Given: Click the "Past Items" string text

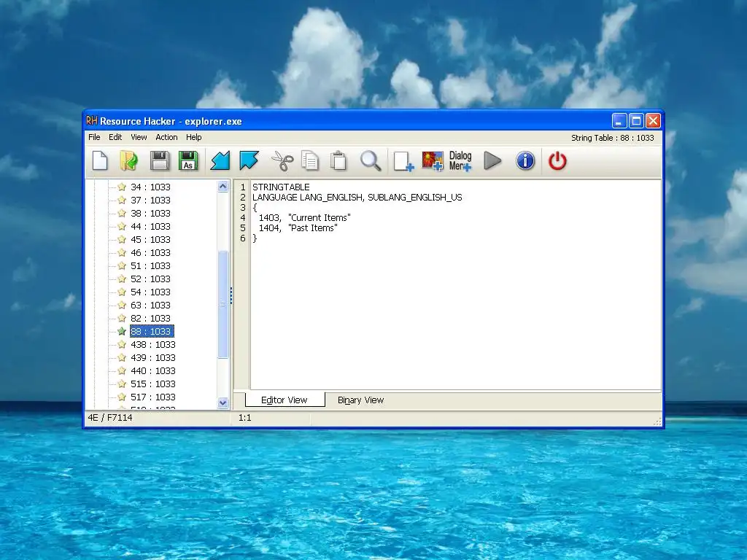Looking at the screenshot, I should (x=312, y=228).
